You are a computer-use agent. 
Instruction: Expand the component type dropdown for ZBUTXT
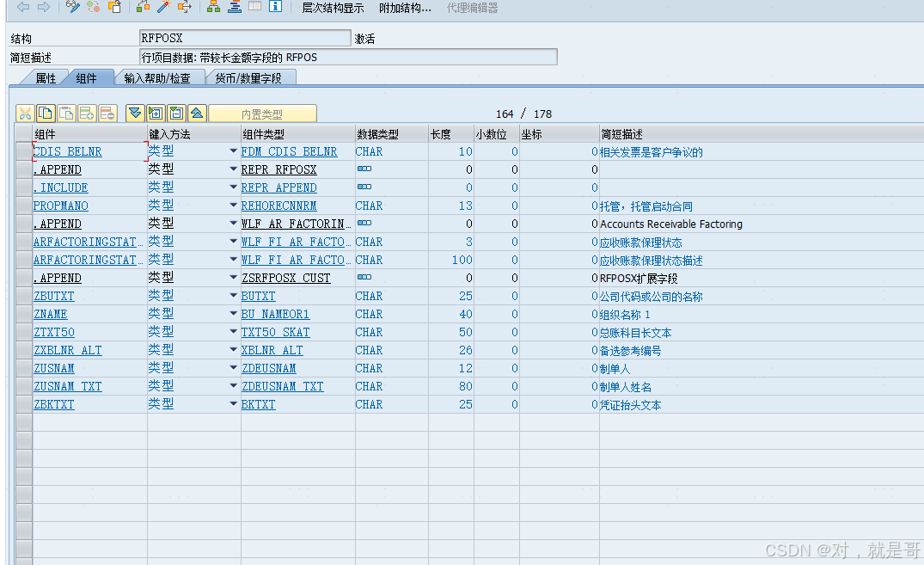(x=233, y=296)
